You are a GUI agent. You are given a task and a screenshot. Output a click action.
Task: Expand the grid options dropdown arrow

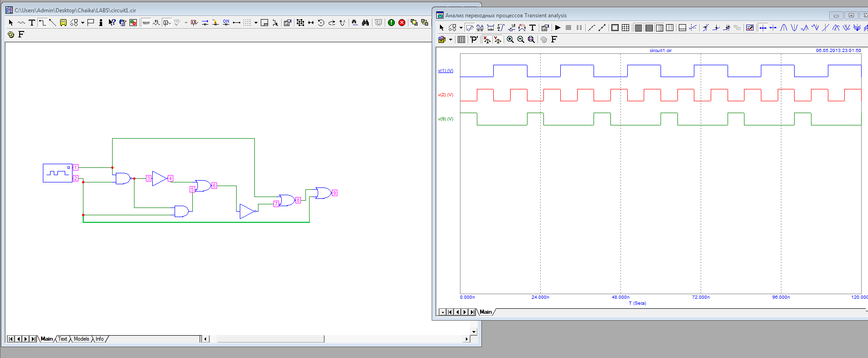256,23
